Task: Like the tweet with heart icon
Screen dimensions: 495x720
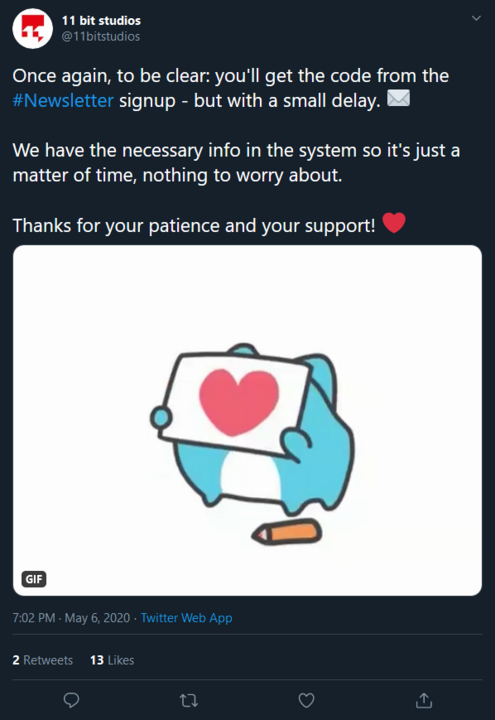Action: [x=306, y=700]
